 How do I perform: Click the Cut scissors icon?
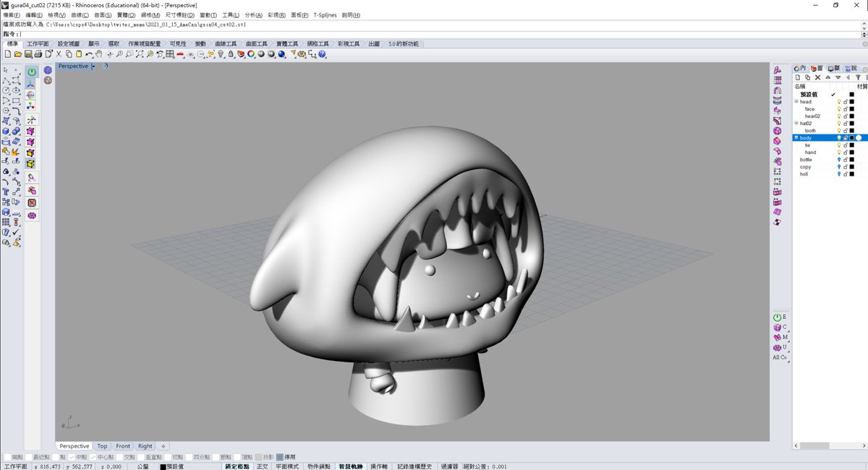pos(59,54)
